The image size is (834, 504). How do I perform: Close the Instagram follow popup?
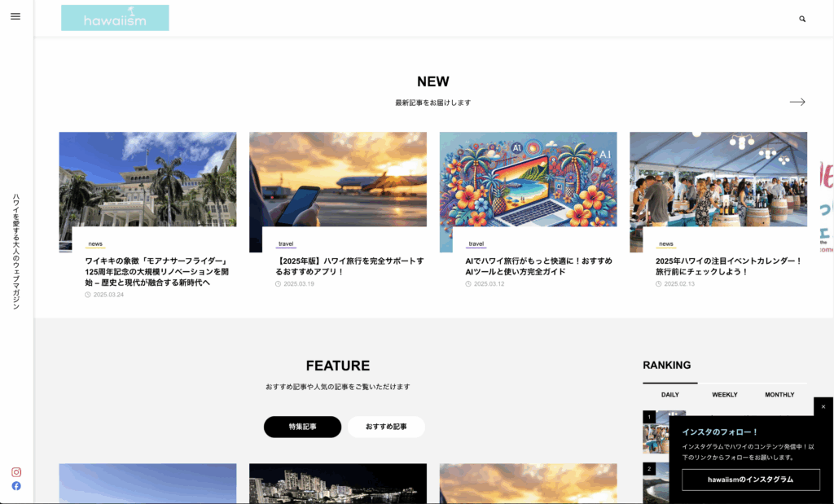tap(823, 406)
